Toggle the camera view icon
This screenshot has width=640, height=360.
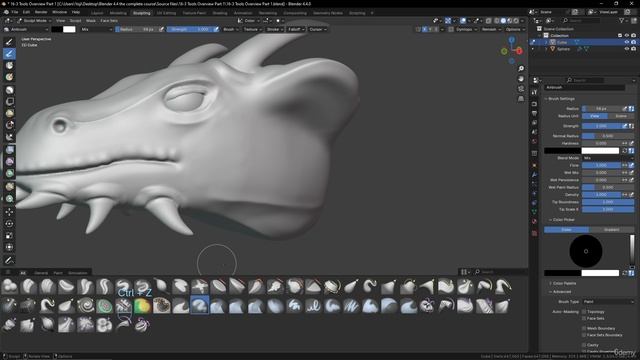coord(521,89)
